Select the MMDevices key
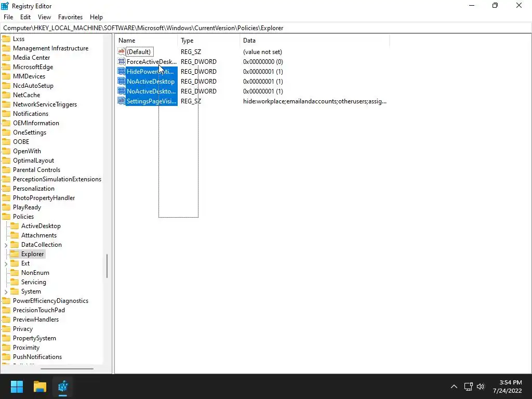The height and width of the screenshot is (399, 532). coord(29,76)
